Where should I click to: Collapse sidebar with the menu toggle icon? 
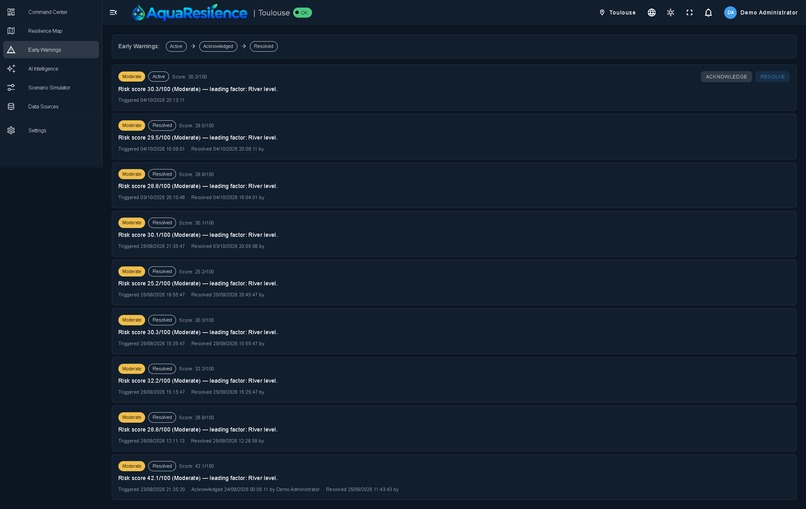click(x=114, y=12)
